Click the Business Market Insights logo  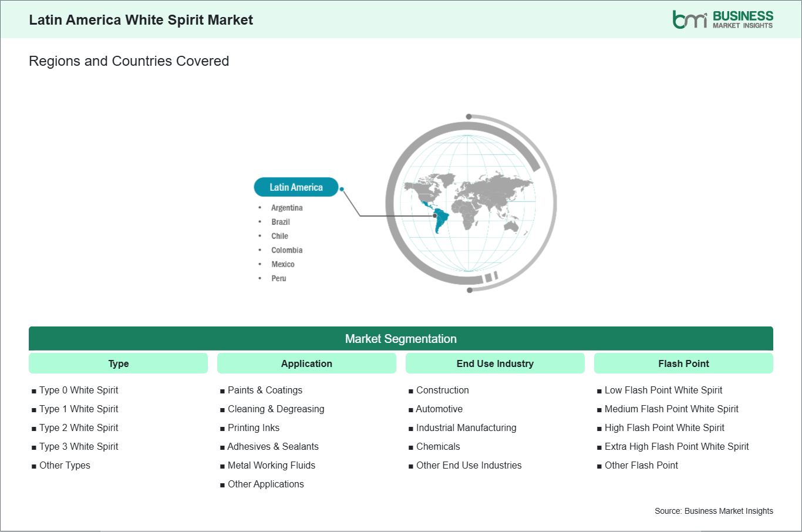point(723,19)
